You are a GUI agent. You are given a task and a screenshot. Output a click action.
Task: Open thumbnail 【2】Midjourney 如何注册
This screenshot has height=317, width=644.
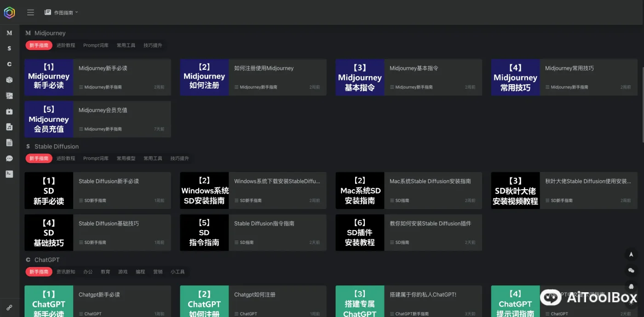(204, 77)
